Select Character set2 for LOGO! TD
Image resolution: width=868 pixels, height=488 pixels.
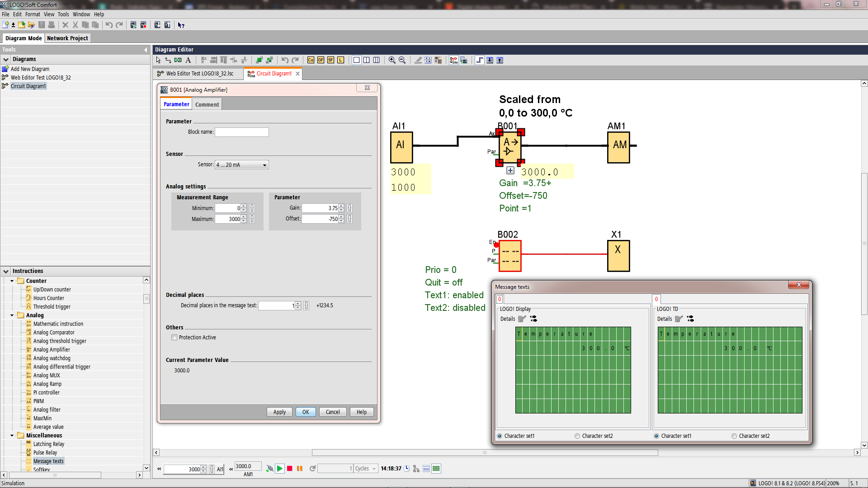tap(734, 436)
